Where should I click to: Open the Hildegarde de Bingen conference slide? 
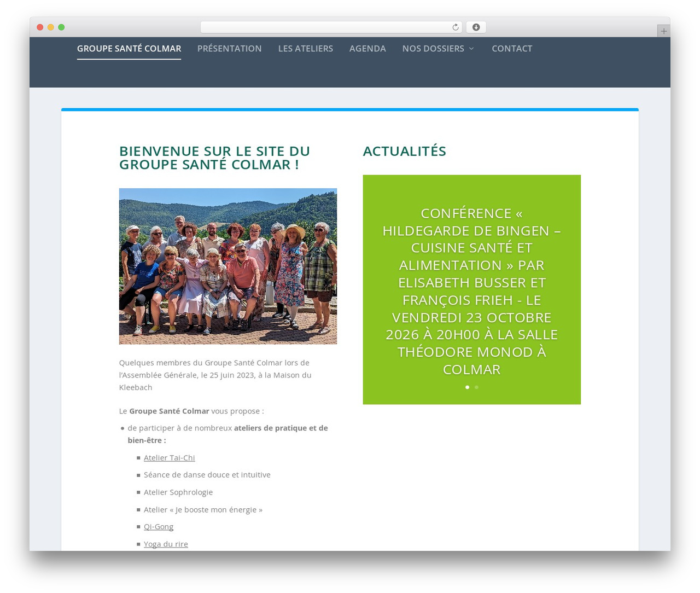(471, 291)
